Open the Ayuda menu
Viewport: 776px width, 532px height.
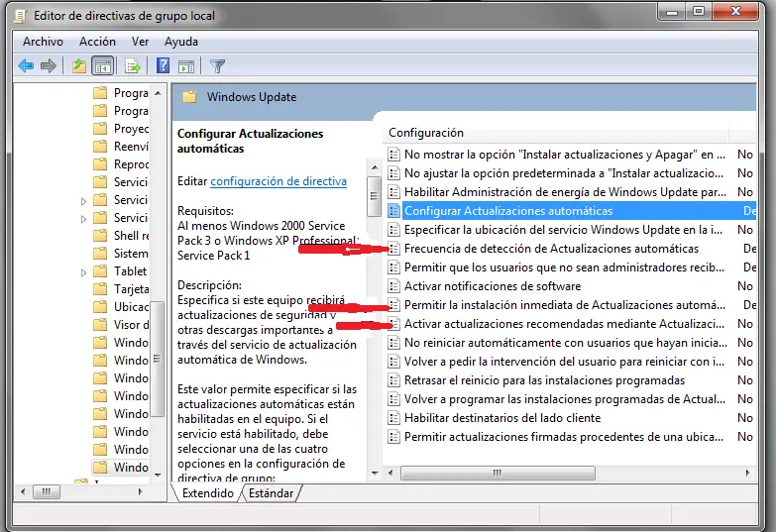[x=181, y=42]
